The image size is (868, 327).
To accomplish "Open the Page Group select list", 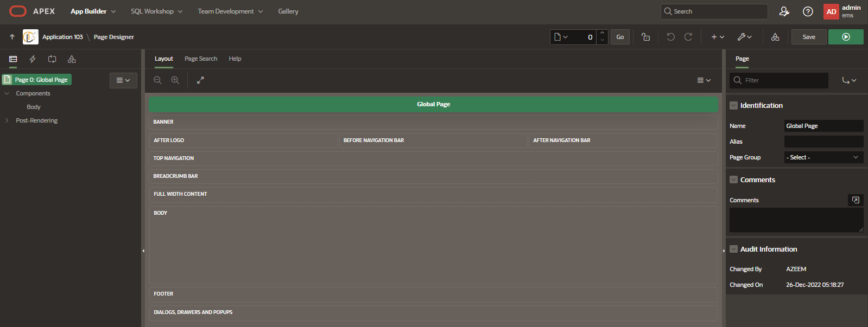I will [823, 157].
